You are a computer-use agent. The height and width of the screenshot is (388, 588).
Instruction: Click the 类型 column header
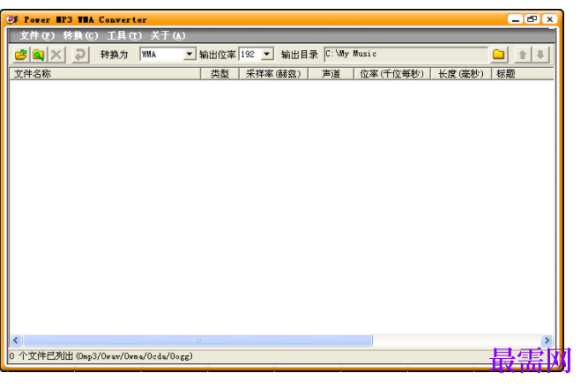pos(220,73)
